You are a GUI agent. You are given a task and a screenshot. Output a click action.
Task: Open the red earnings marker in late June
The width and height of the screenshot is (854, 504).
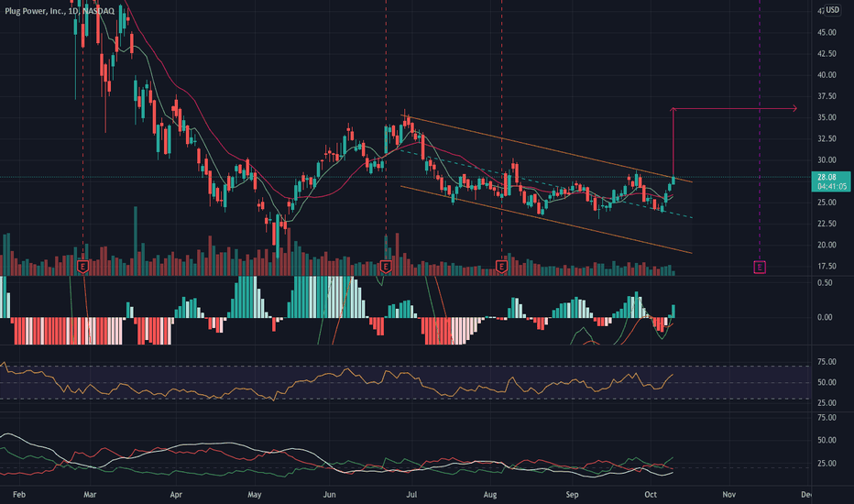pyautogui.click(x=386, y=267)
